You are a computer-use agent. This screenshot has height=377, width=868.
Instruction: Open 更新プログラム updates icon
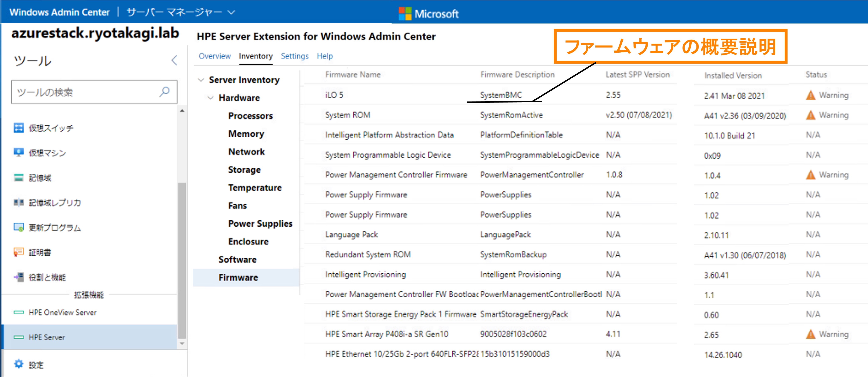pyautogui.click(x=19, y=227)
